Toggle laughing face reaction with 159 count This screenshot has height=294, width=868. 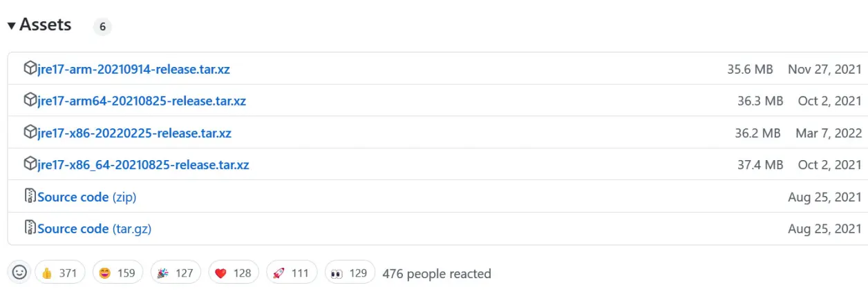117,273
